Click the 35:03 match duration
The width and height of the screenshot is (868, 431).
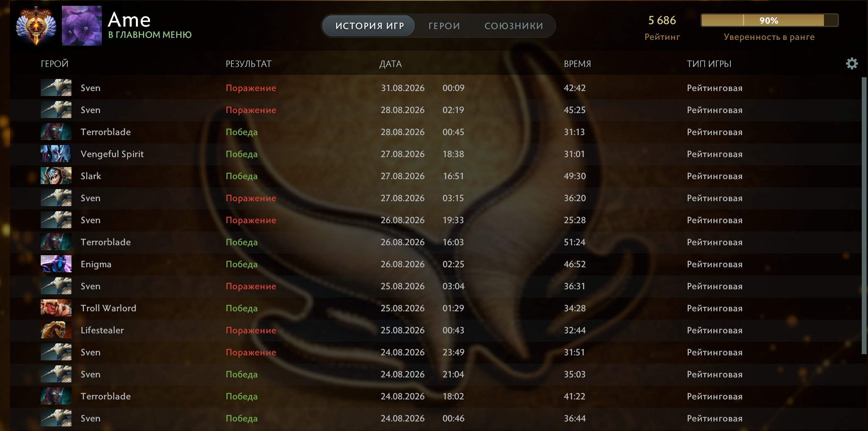click(x=575, y=374)
